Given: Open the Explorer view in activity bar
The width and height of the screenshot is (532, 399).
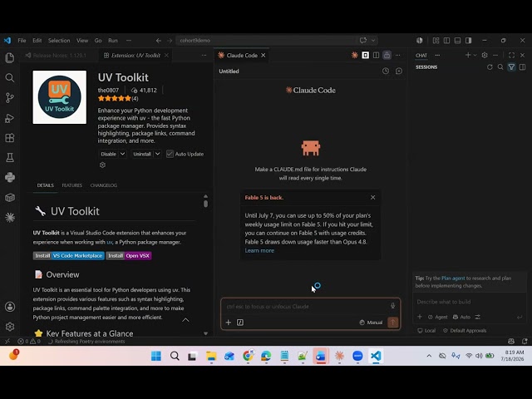Looking at the screenshot, I should click(x=10, y=58).
